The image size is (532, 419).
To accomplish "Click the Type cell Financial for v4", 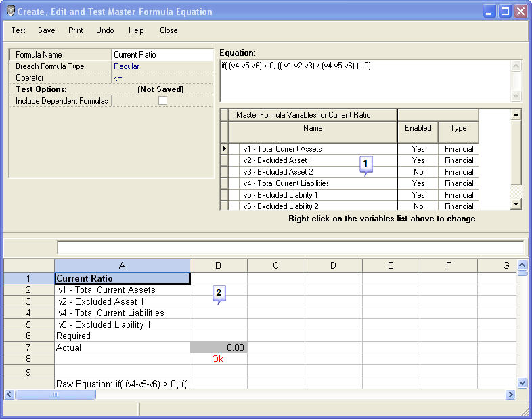I will (x=459, y=183).
